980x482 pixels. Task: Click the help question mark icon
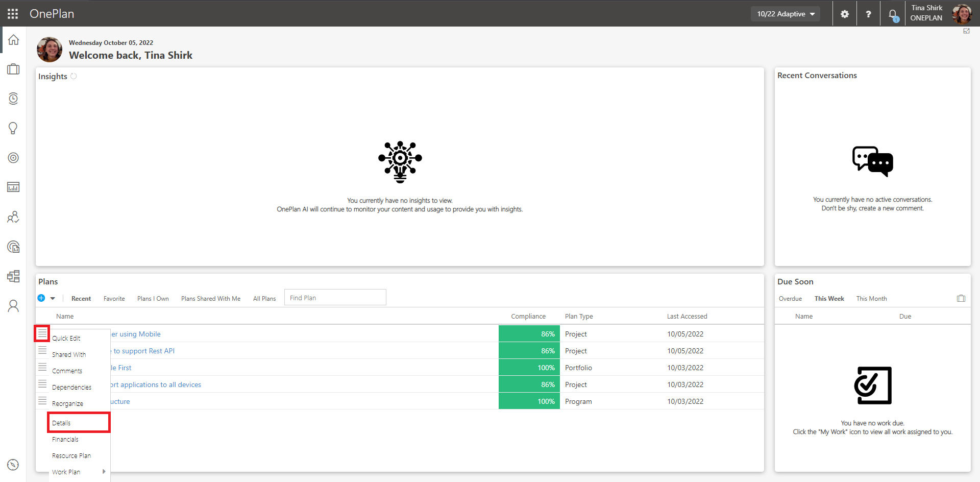[868, 14]
